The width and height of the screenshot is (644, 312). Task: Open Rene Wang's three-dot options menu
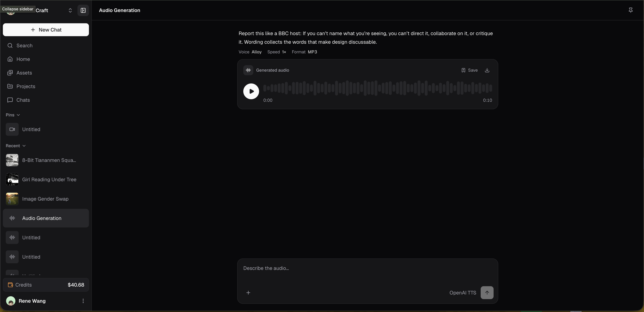tap(83, 301)
